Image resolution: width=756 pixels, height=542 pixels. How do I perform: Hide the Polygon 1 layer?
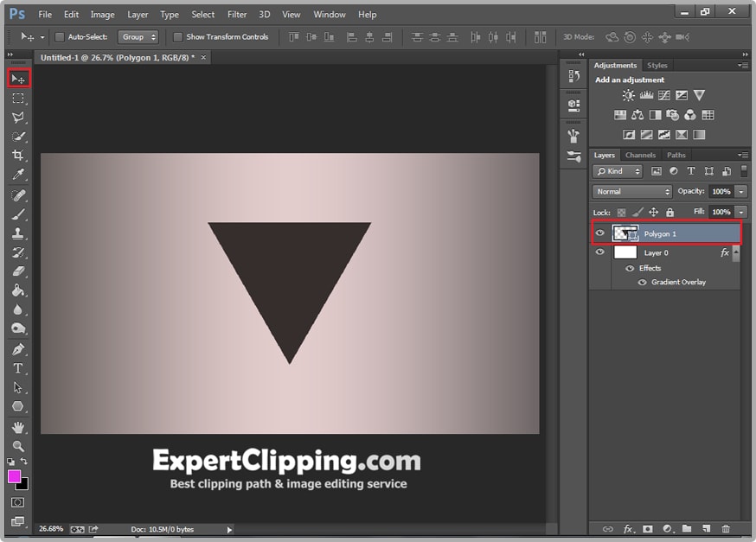(600, 233)
